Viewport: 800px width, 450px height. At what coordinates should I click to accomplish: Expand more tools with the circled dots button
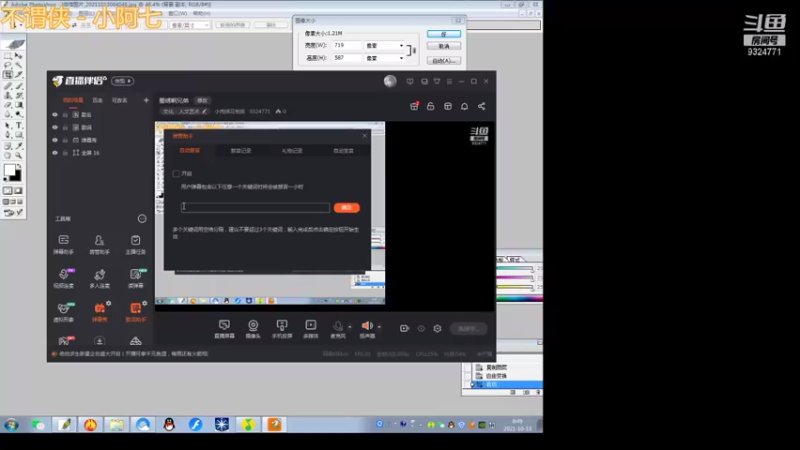(x=142, y=219)
